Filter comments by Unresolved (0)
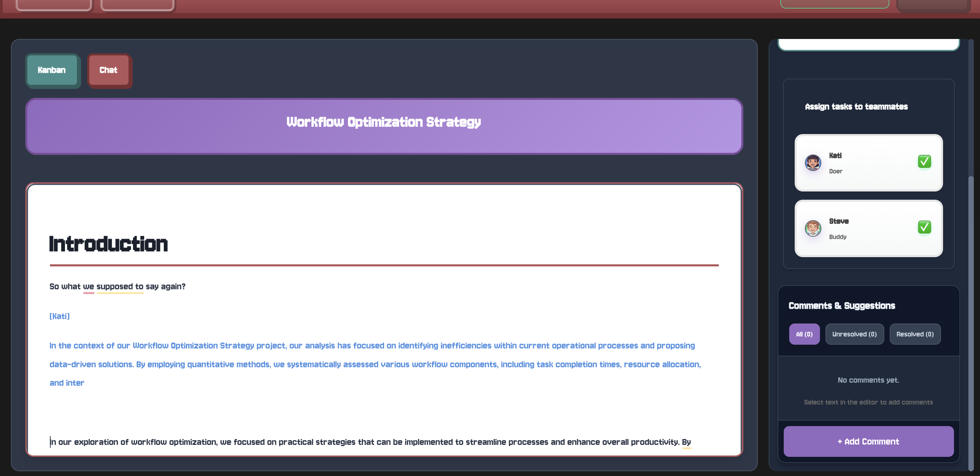The width and height of the screenshot is (980, 476). point(854,334)
